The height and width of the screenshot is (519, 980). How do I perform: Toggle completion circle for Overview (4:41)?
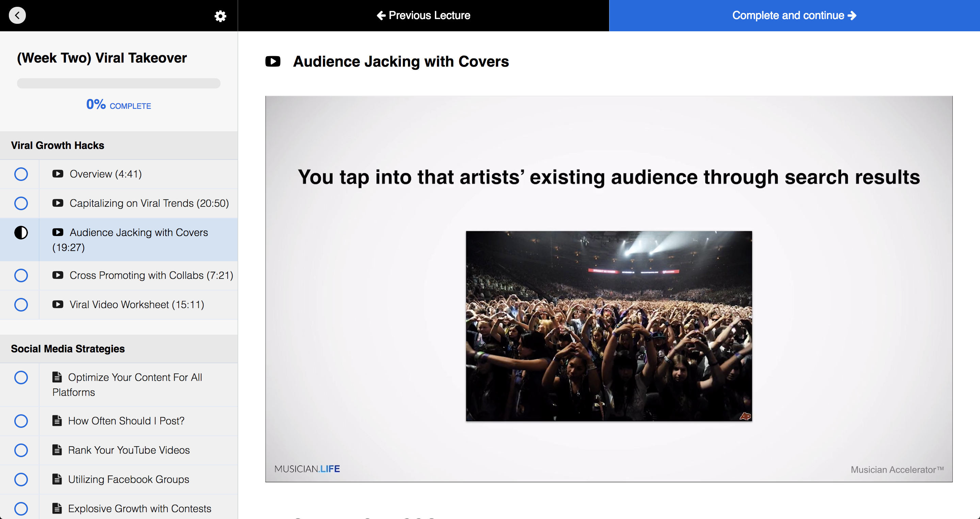(21, 174)
